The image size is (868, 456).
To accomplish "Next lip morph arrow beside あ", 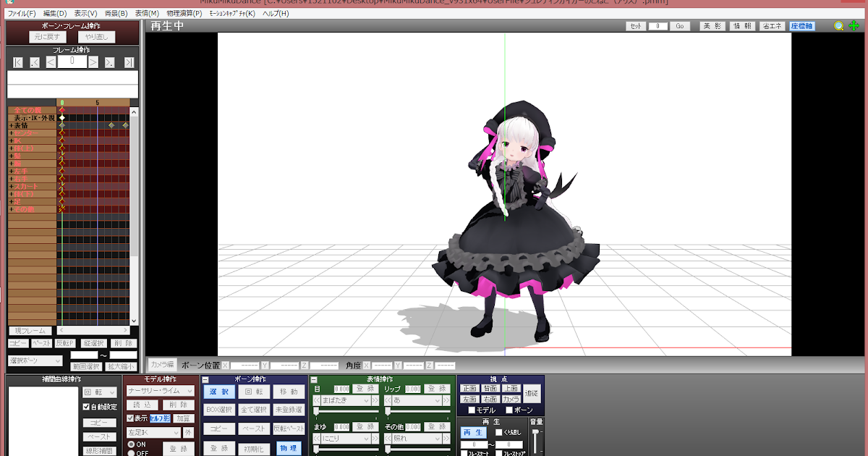I will coord(447,400).
